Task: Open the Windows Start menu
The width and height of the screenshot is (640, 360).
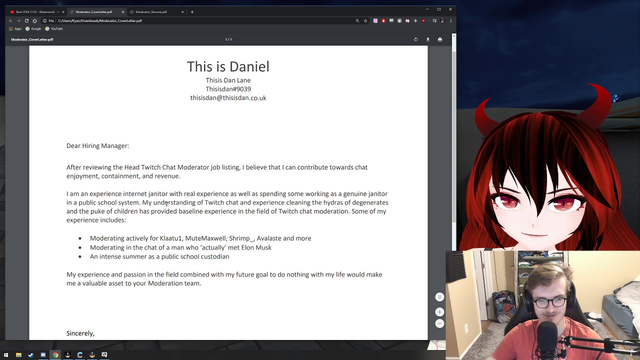Action: (6, 355)
